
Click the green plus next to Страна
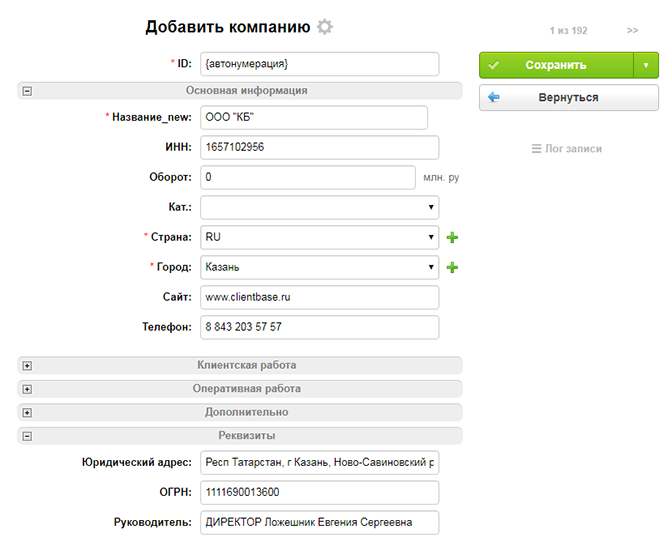pyautogui.click(x=452, y=238)
